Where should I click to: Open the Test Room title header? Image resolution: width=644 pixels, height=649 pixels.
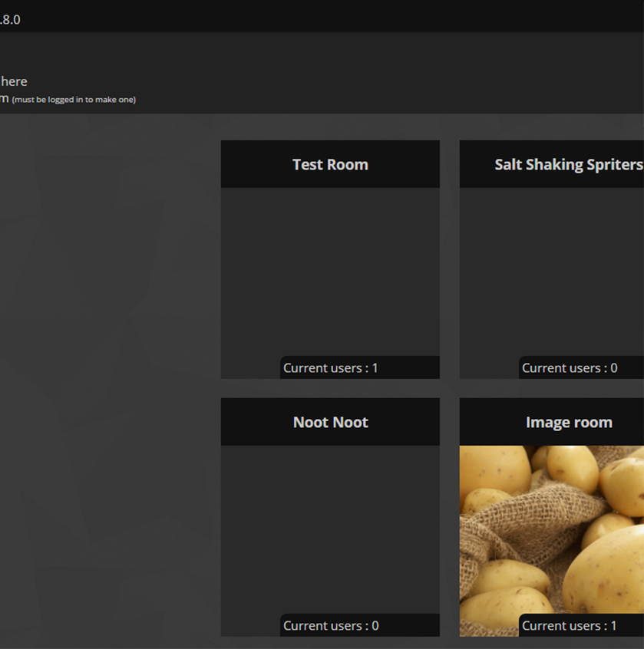coord(330,164)
